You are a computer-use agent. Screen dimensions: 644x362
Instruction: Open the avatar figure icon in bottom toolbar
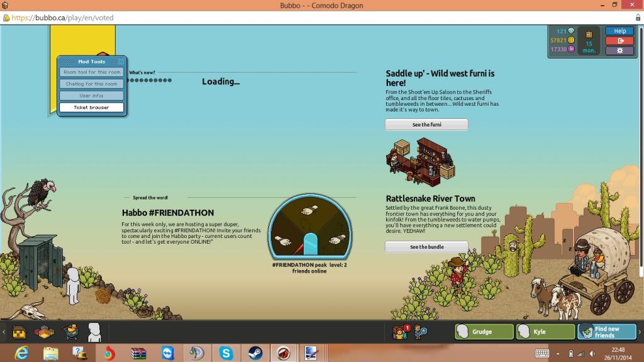click(94, 332)
